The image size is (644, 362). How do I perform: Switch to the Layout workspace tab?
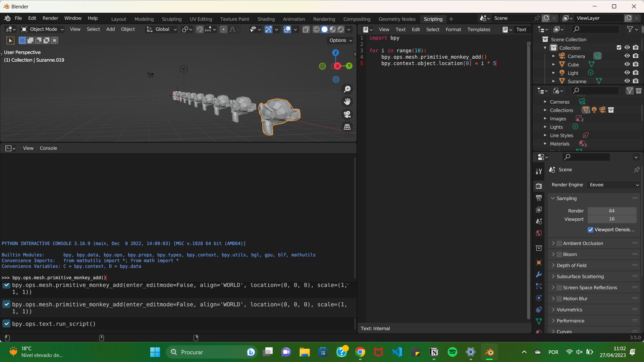119,19
